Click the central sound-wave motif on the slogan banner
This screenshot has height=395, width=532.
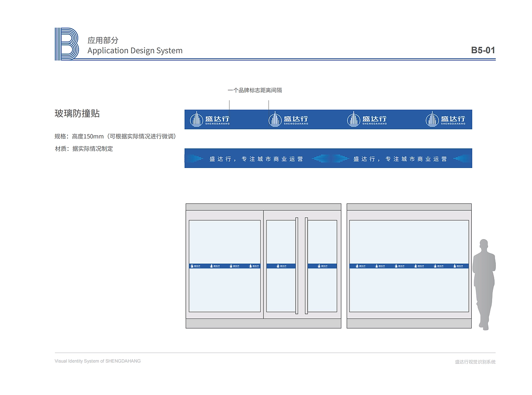pos(330,158)
